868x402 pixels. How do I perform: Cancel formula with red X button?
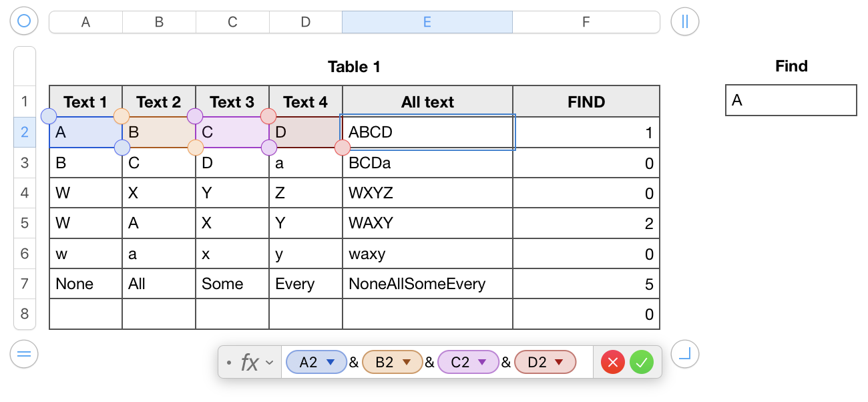tap(612, 363)
